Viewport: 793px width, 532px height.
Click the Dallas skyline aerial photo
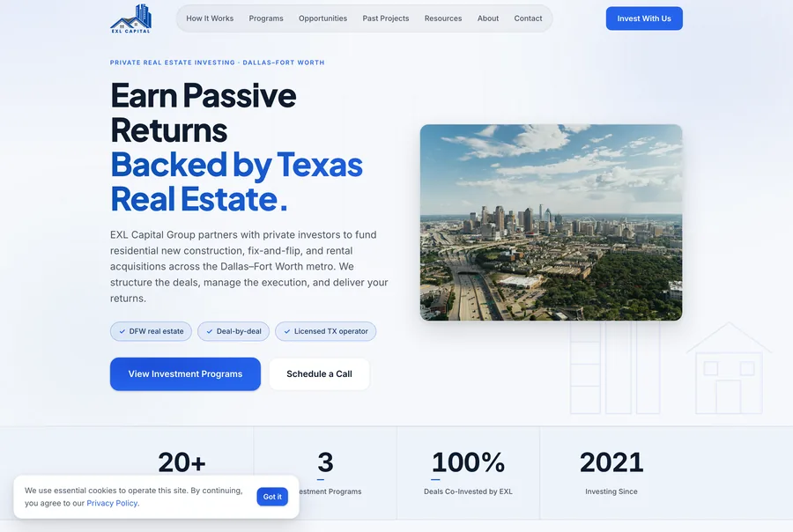(551, 223)
